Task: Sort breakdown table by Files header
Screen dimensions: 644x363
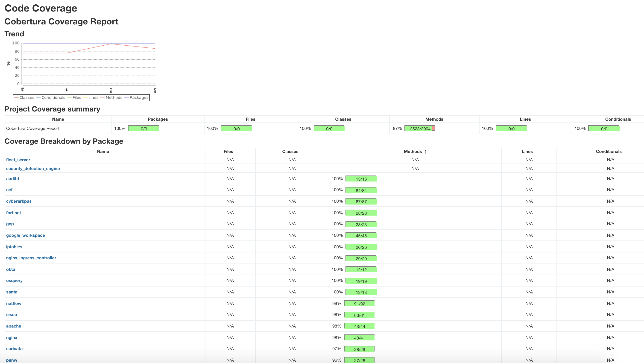Action: 228,152
